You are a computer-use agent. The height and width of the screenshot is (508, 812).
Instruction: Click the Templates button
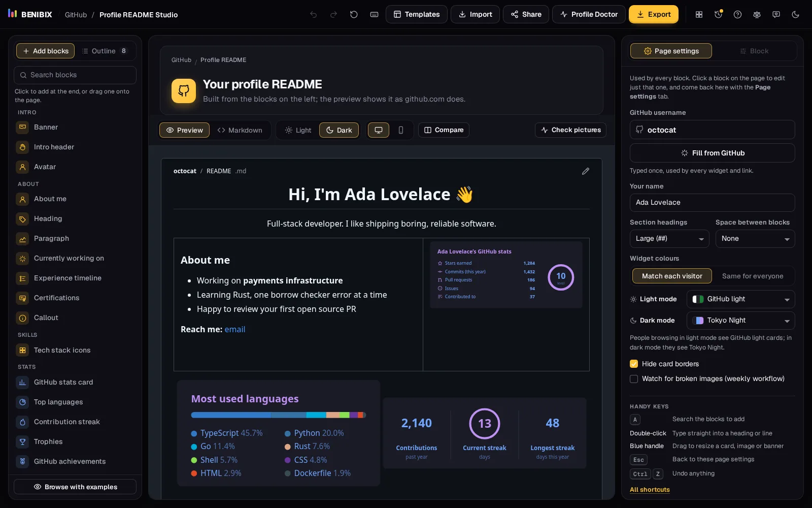coord(417,14)
